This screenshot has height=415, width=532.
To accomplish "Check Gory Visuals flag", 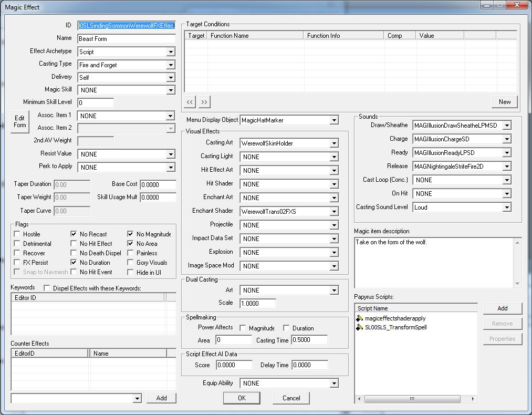I will point(130,263).
